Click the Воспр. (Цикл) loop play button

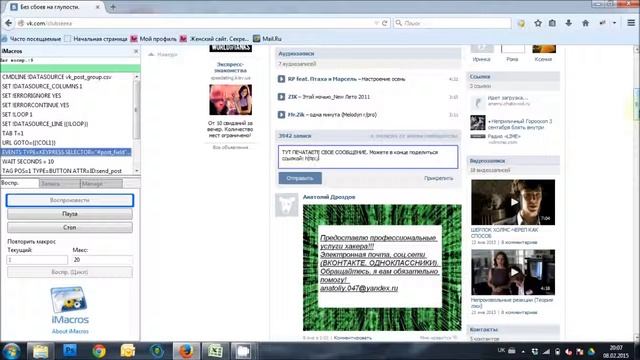[x=70, y=272]
